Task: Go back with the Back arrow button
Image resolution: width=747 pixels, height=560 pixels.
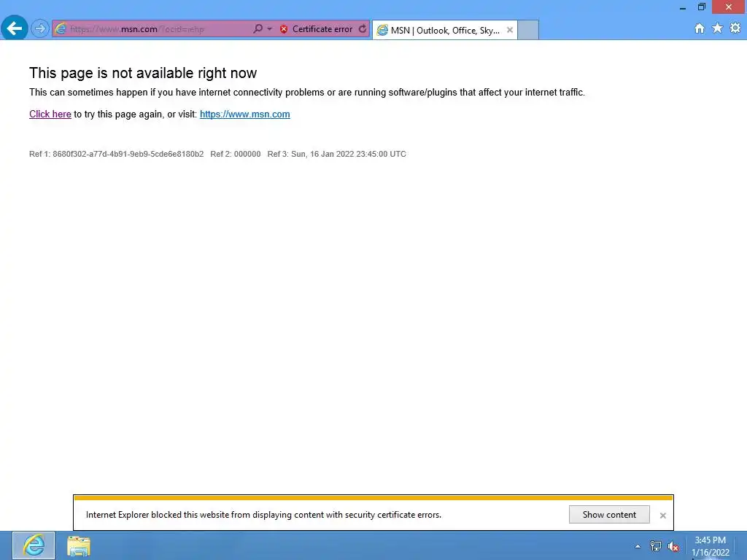Action: point(15,28)
